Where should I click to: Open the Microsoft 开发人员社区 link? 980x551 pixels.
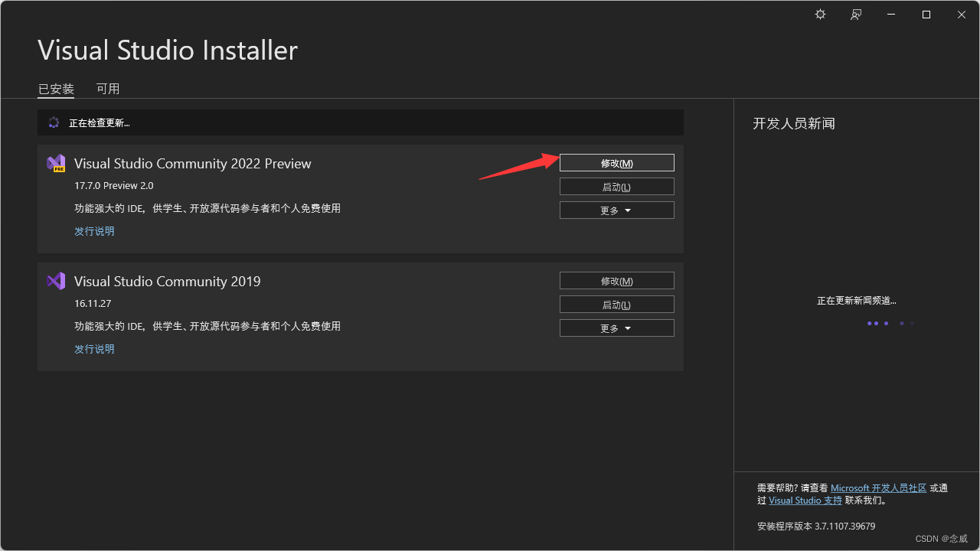878,488
